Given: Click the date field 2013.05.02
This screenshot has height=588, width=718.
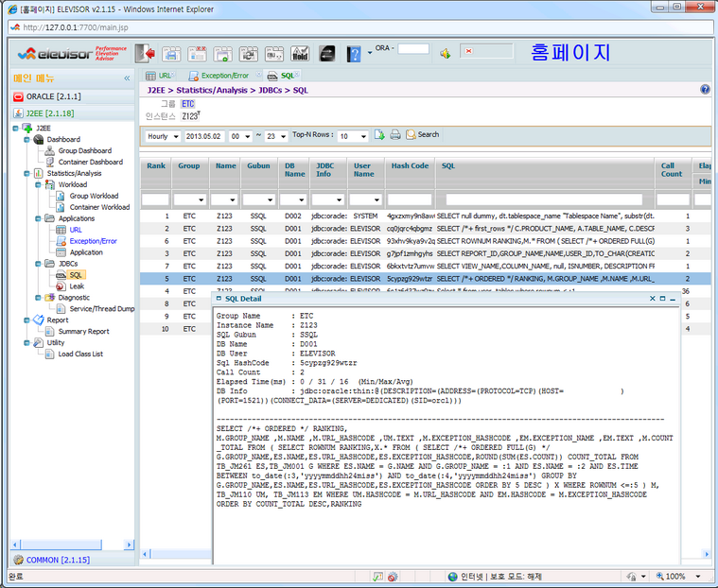Looking at the screenshot, I should (204, 136).
